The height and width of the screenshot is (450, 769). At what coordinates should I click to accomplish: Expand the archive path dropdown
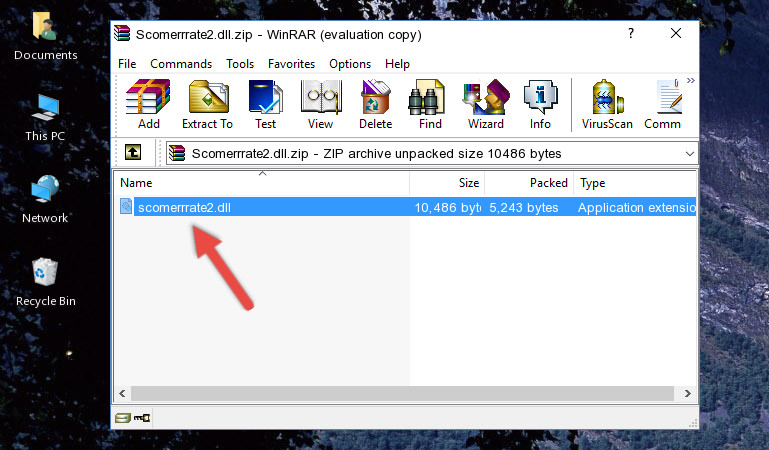coord(690,154)
